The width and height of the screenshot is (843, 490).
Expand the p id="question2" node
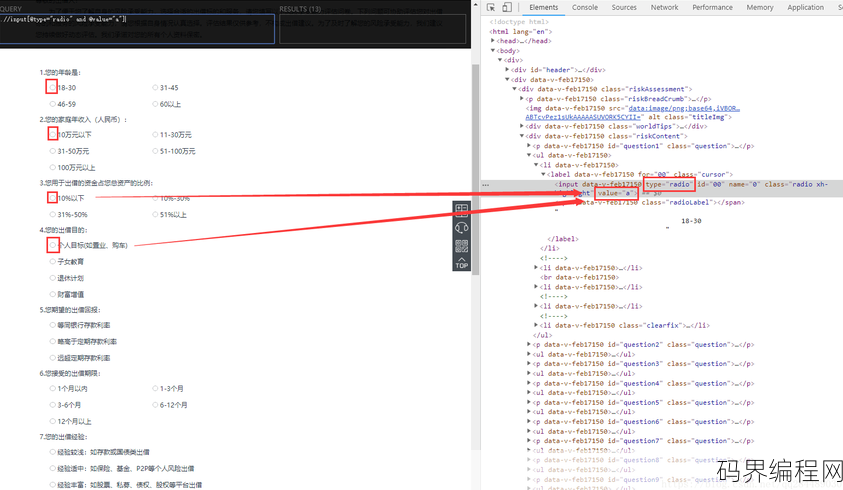tap(529, 344)
